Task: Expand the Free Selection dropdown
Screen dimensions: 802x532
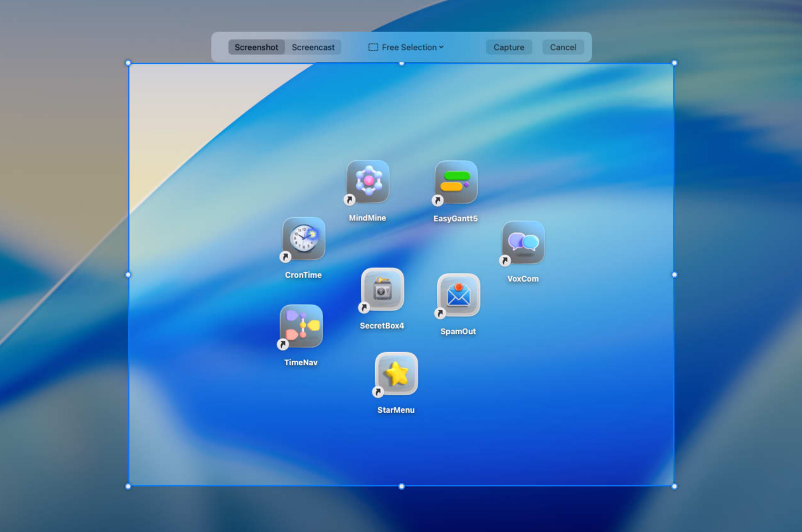Action: [406, 47]
